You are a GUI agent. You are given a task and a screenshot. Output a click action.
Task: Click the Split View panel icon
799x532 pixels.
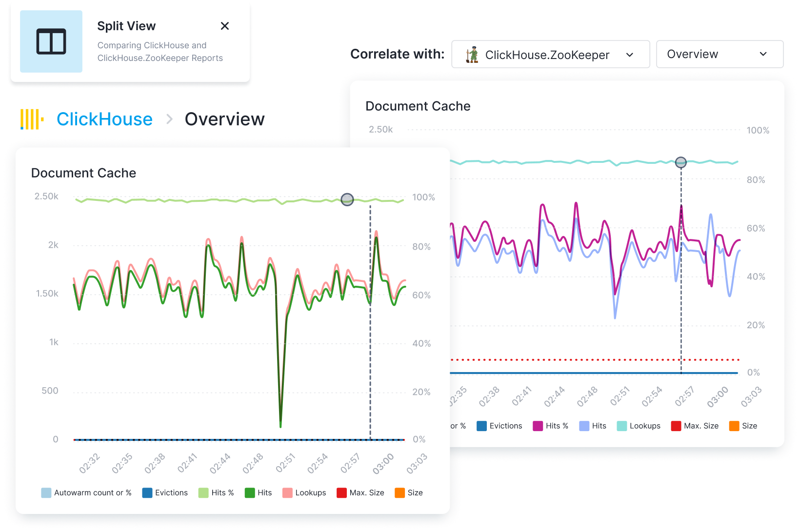pos(51,41)
